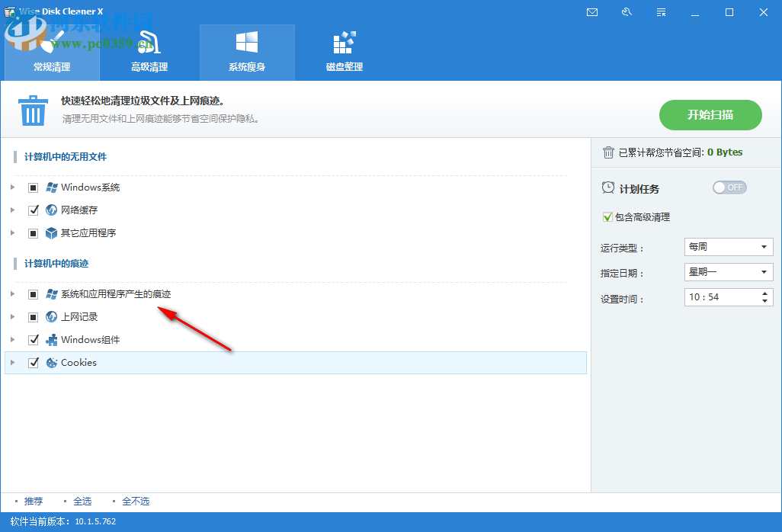Click the version number 10.1.5.762
The height and width of the screenshot is (532, 782).
coord(95,521)
